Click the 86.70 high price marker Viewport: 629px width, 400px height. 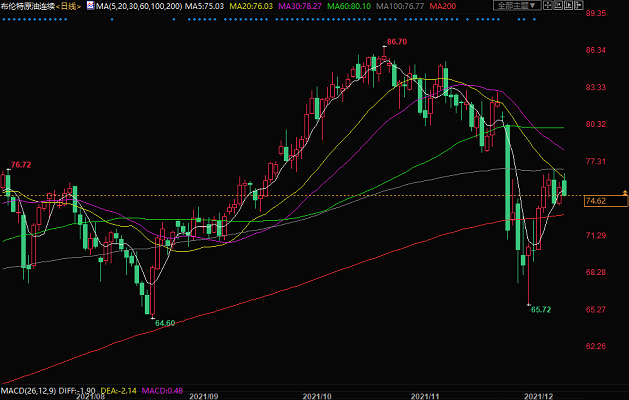[x=397, y=42]
